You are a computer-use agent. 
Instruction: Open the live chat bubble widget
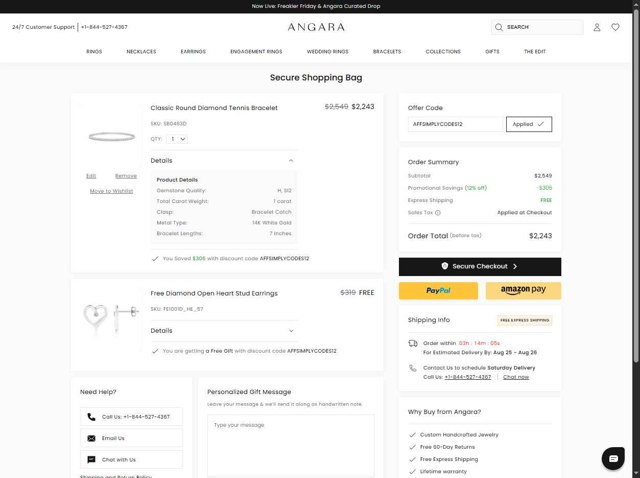click(x=613, y=458)
